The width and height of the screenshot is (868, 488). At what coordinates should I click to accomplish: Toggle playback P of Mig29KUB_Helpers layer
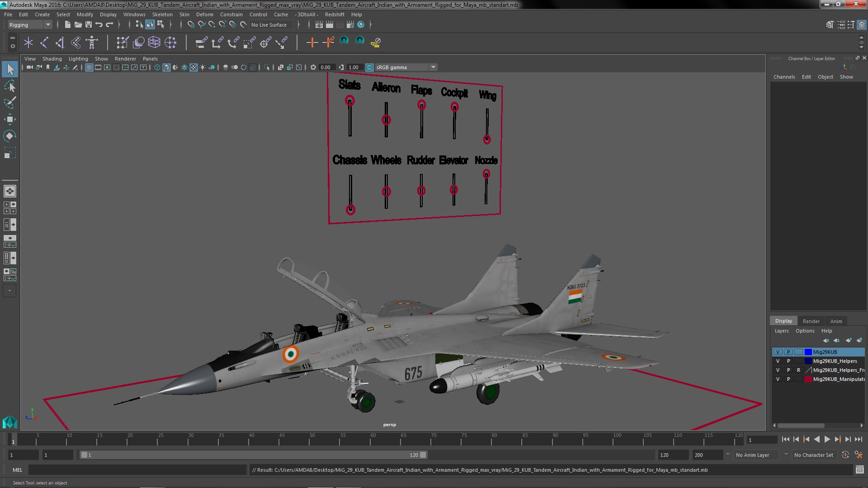pos(788,361)
